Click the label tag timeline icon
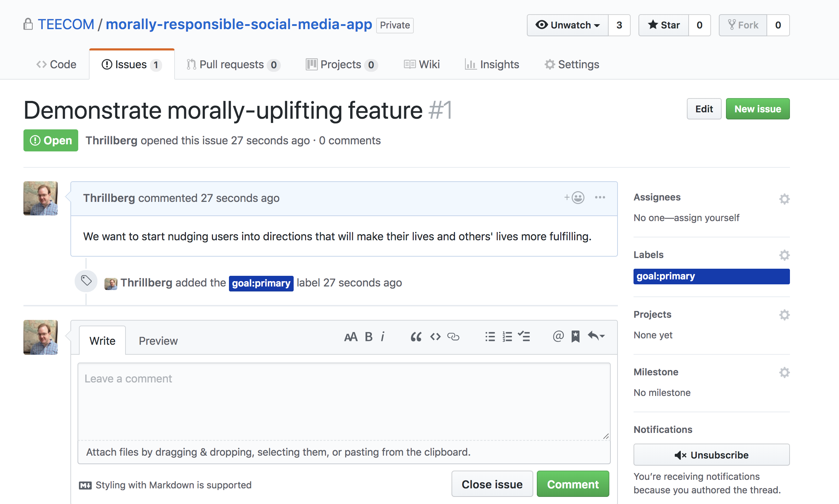The width and height of the screenshot is (839, 504). 86,281
